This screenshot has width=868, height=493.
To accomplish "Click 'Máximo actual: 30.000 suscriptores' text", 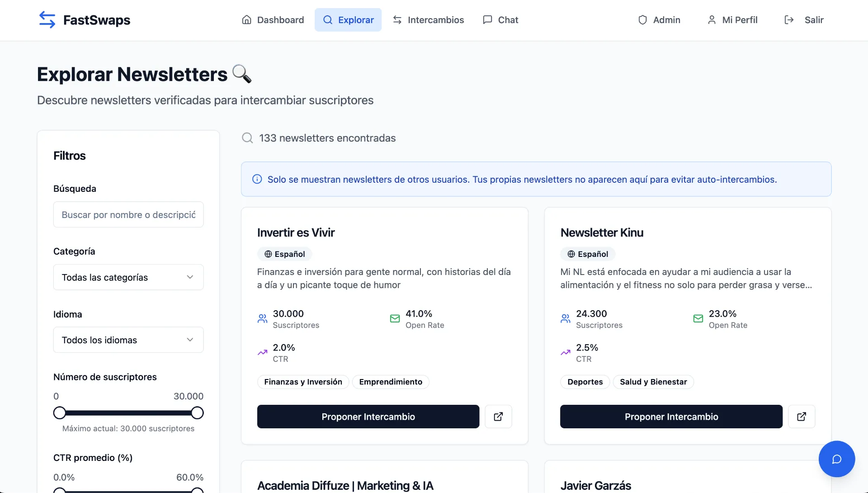I will [x=128, y=428].
